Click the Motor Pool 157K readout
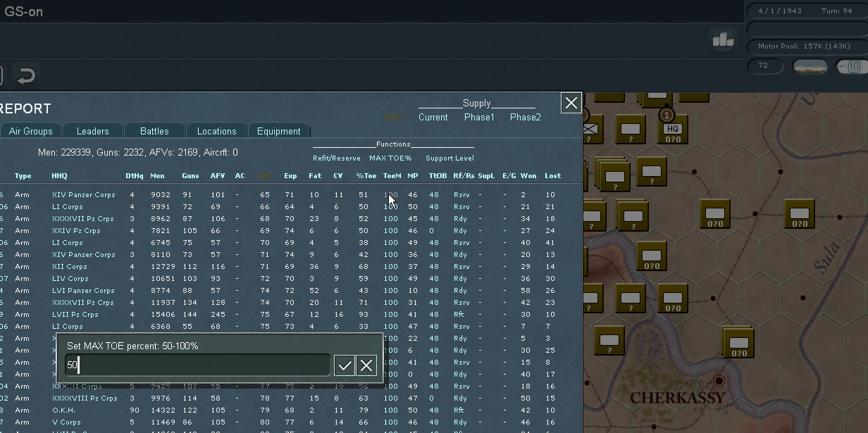Screen dimensions: 868x433 click(x=805, y=46)
